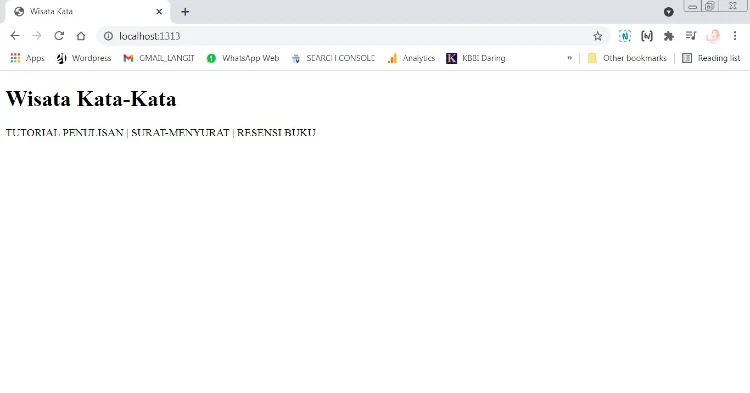This screenshot has width=750, height=393.
Task: Open the Extensions puzzle icon
Action: (669, 36)
